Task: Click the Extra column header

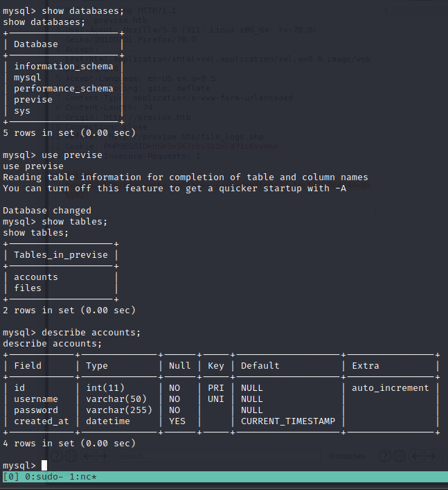Action: tap(366, 366)
